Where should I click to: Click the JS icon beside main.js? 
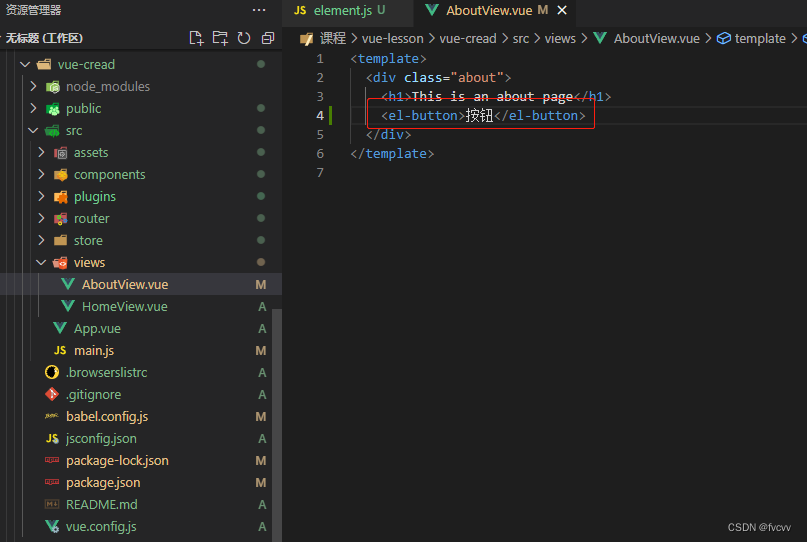pos(60,350)
